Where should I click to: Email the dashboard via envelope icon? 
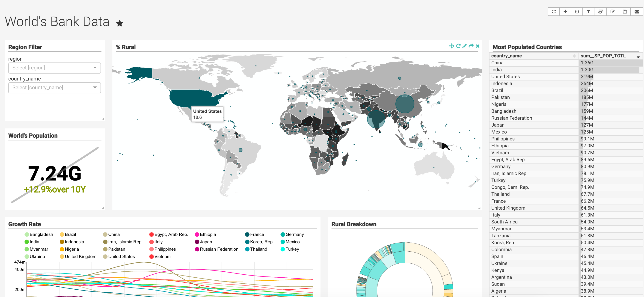[x=637, y=12]
